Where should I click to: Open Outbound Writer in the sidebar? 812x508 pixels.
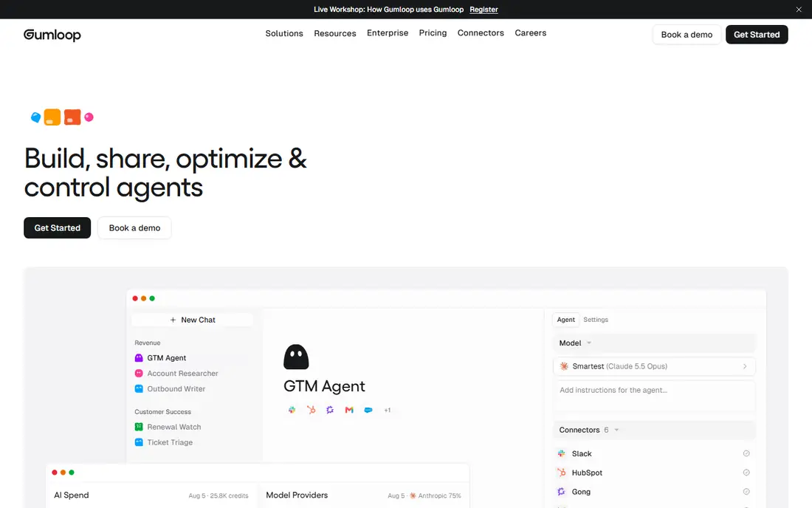pos(176,389)
